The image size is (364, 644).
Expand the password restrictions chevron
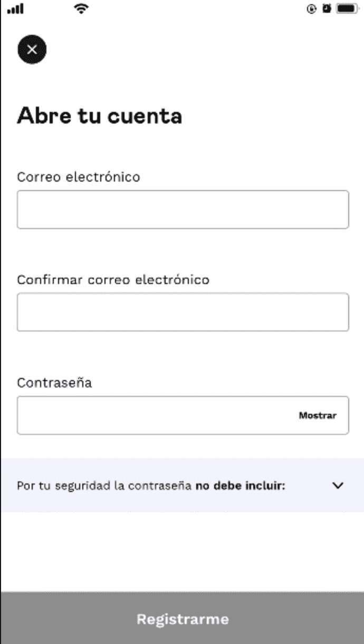pos(338,486)
